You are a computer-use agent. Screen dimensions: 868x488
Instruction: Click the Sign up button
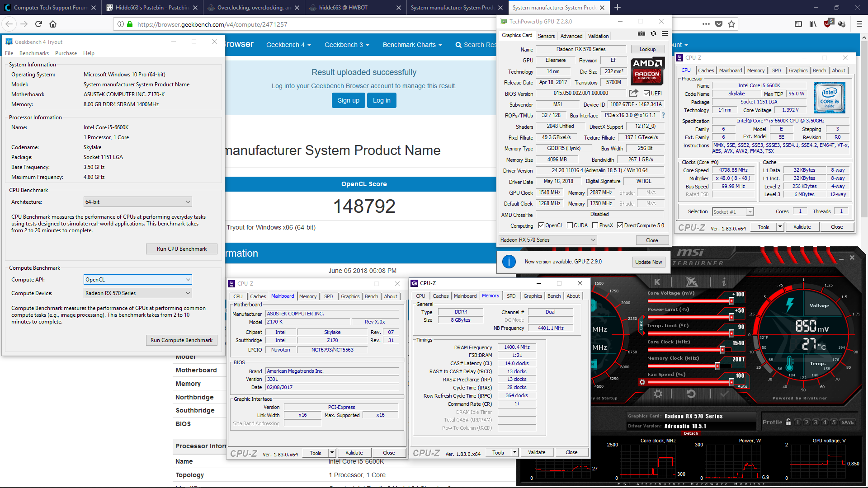(x=348, y=100)
